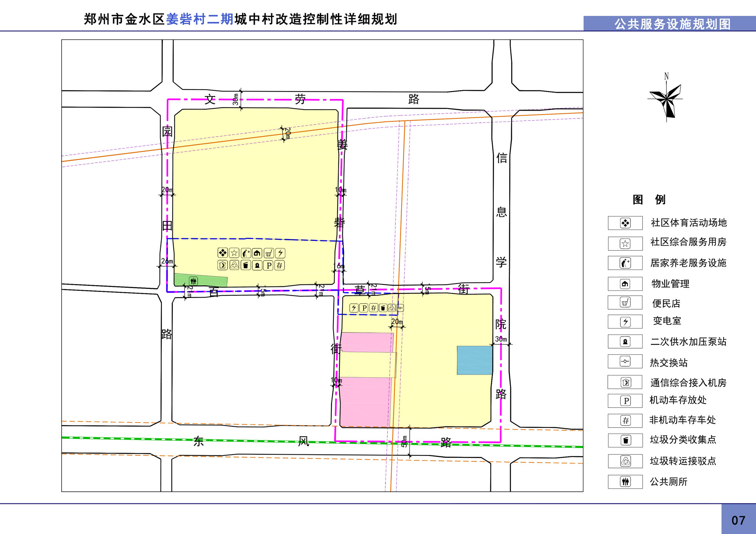
Task: Click the property management house icon in the legend
Action: (625, 284)
